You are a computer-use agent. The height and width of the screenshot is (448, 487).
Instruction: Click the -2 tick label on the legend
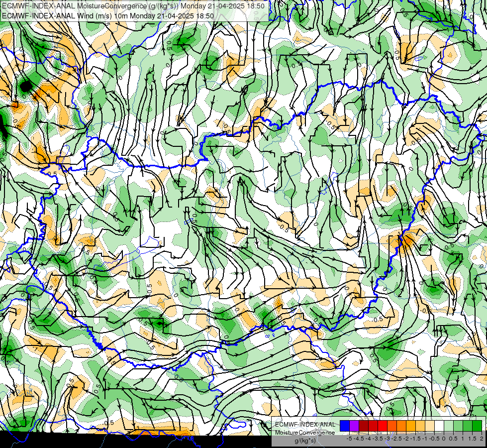tap(406, 439)
